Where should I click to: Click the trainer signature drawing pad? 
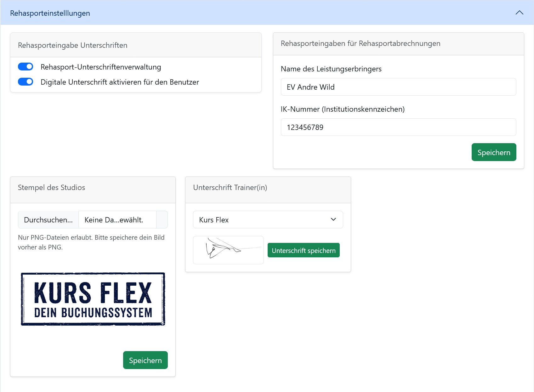click(x=228, y=250)
